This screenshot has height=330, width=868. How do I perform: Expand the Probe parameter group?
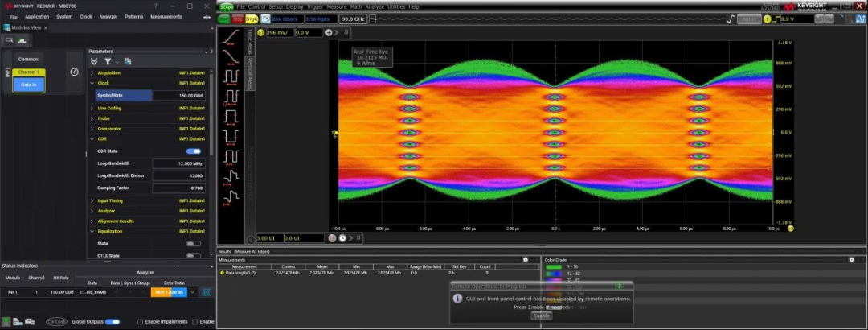[92, 118]
